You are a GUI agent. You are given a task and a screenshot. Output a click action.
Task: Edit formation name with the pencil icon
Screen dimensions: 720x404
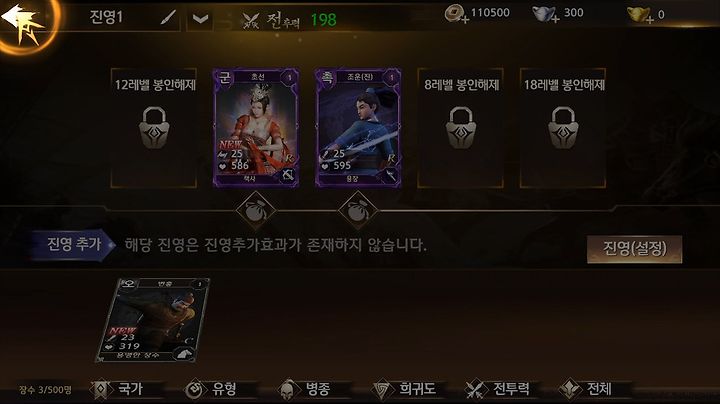169,17
